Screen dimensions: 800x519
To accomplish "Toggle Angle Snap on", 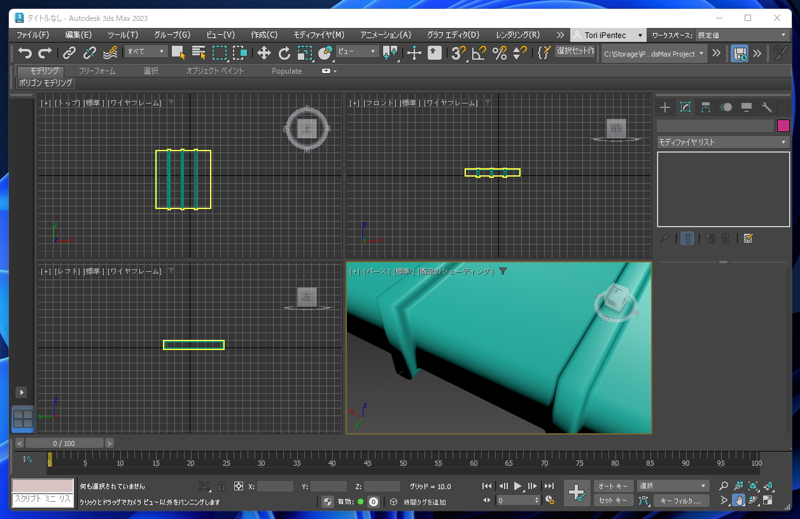I will coord(479,53).
